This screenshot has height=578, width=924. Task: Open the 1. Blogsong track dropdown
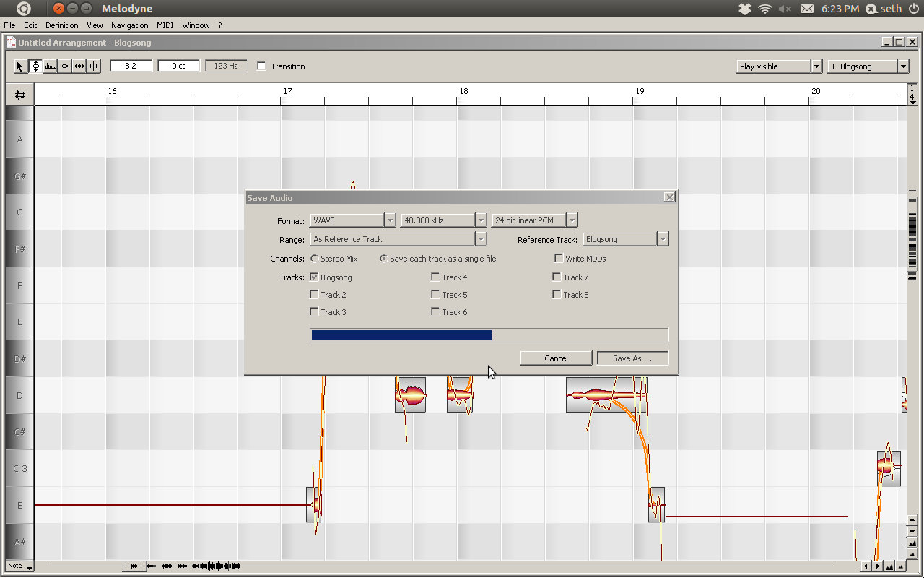coord(868,66)
